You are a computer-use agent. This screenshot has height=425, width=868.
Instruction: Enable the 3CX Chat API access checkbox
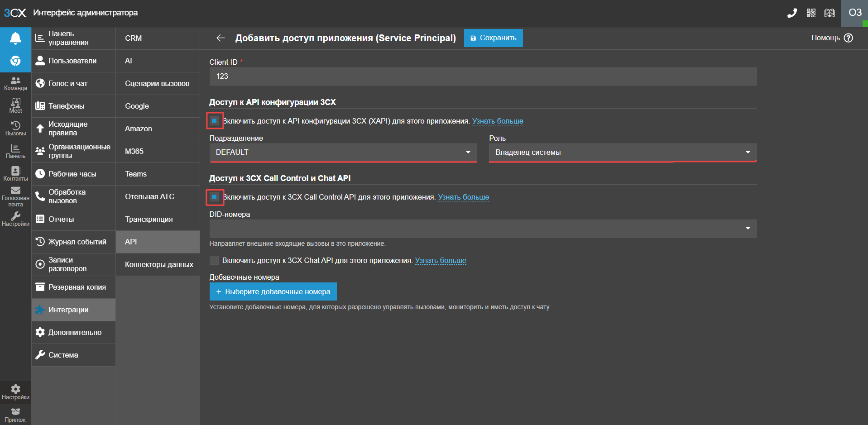(214, 260)
